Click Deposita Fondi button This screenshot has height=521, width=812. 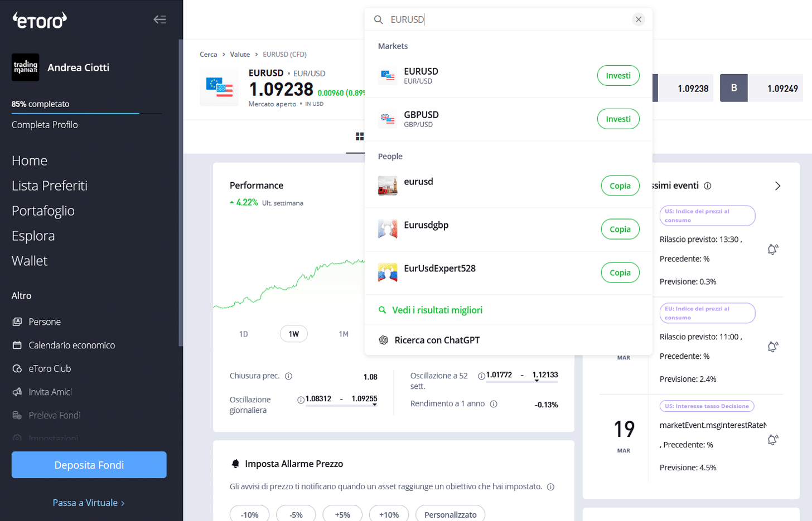point(89,465)
